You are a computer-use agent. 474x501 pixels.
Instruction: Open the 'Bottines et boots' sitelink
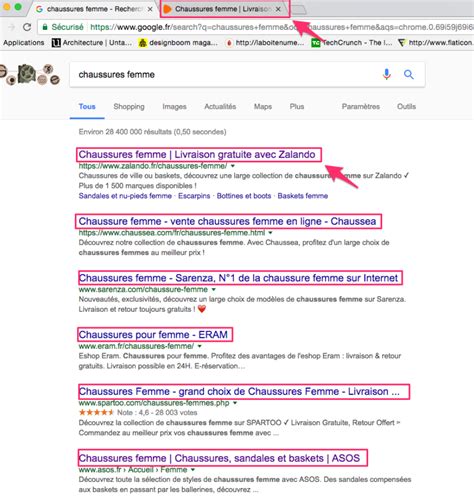(x=244, y=196)
